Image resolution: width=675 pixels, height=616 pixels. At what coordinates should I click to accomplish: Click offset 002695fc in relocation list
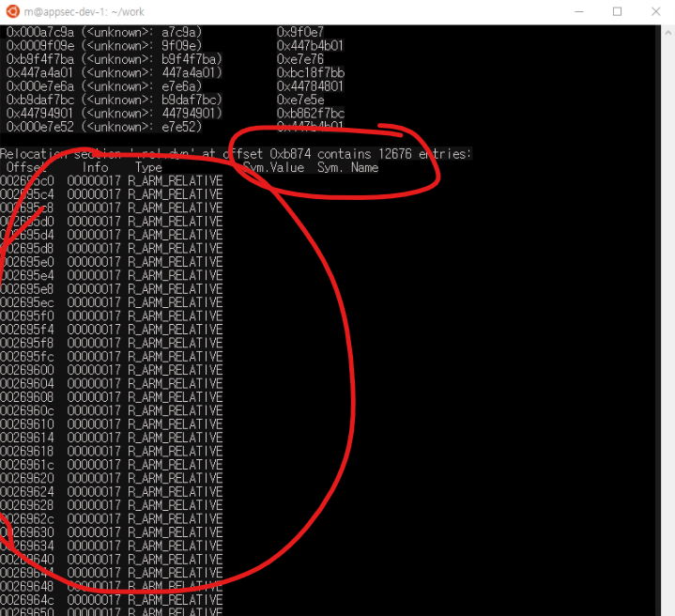tap(27, 357)
